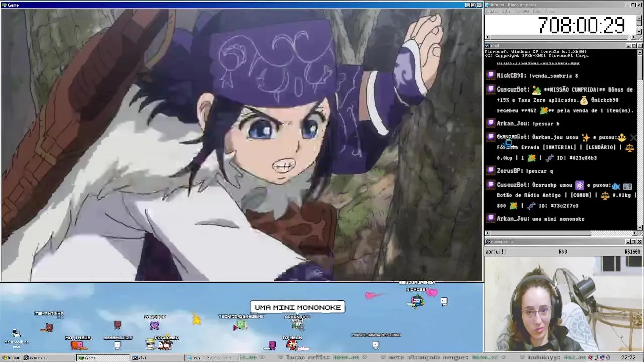Viewport: 644px width, 362px height.
Task: Open the Ajuda menu in Notepad
Action: 550,11
